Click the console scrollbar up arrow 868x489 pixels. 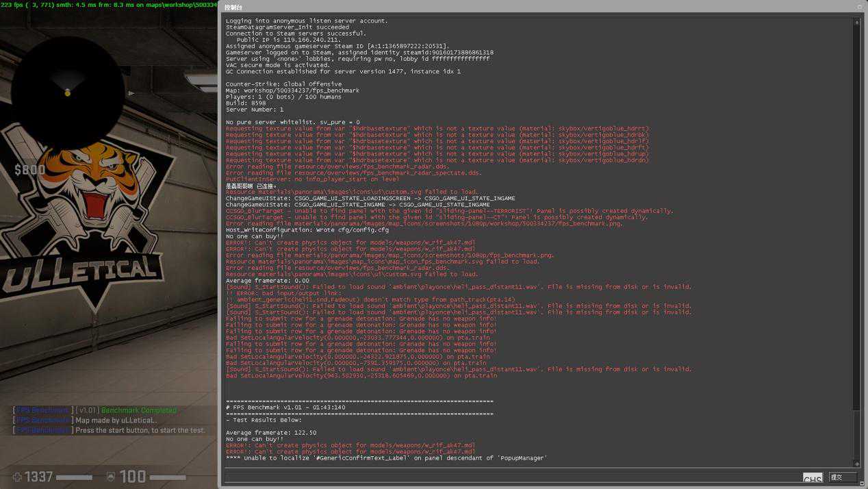[856, 23]
